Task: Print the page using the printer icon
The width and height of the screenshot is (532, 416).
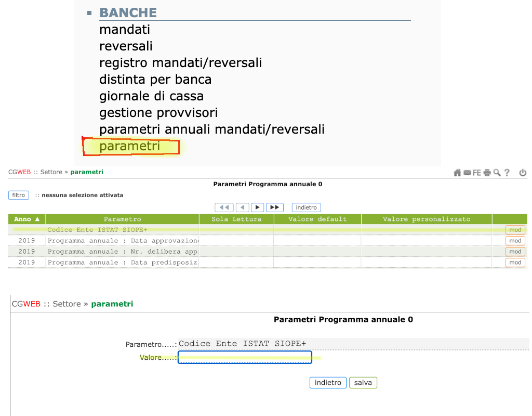Action: coord(487,173)
